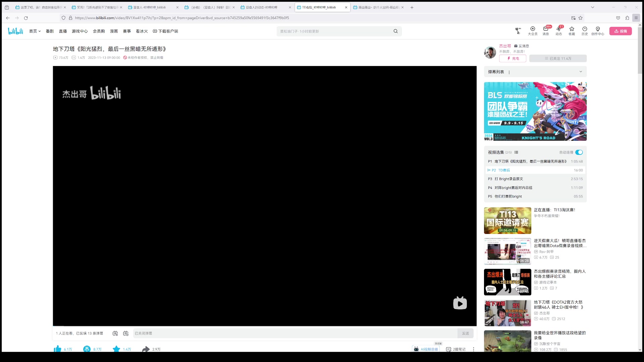Open 直播 in the top nav
This screenshot has height=362, width=644.
tap(63, 31)
